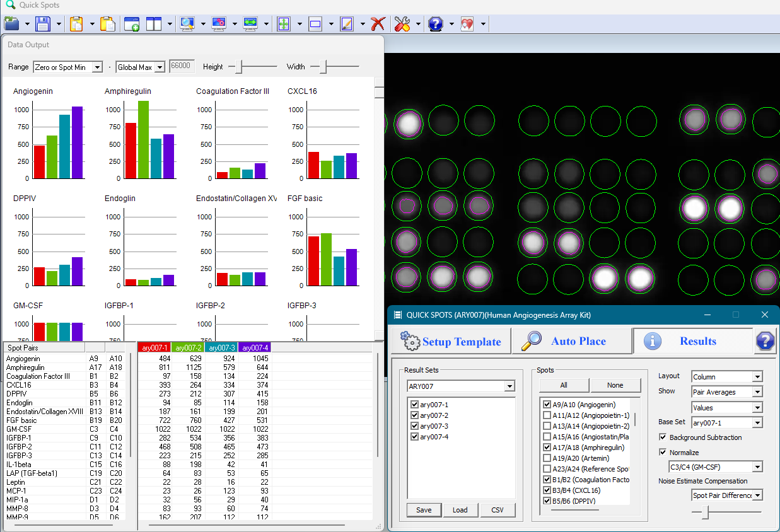Select the monitor magnifier zoom icon

click(188, 24)
